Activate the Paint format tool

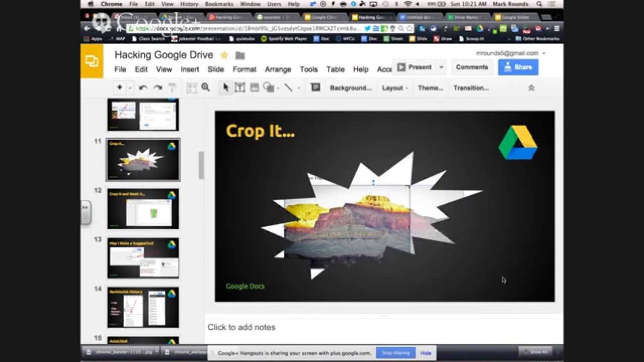click(x=172, y=87)
